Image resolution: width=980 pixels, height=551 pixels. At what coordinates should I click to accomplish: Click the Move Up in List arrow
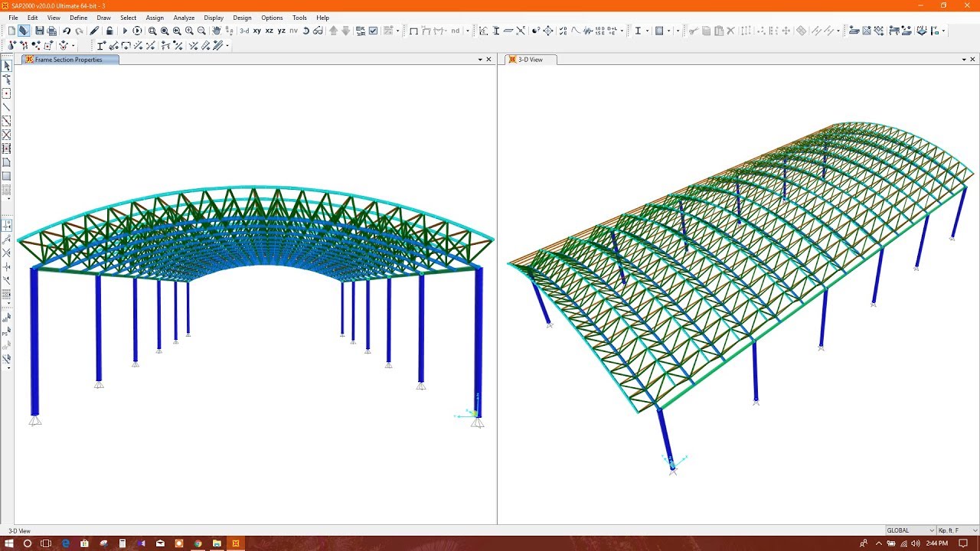point(333,31)
